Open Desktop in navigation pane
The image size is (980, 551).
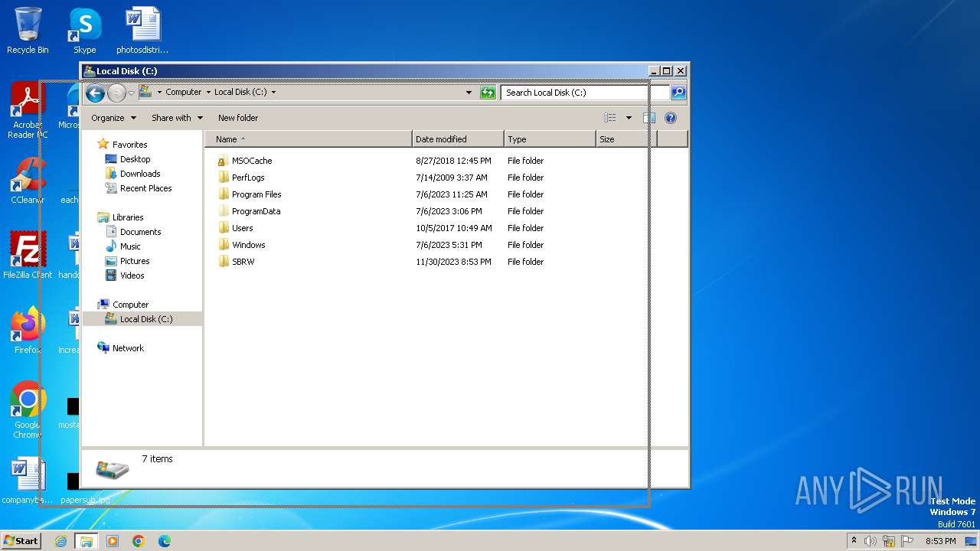click(x=135, y=159)
